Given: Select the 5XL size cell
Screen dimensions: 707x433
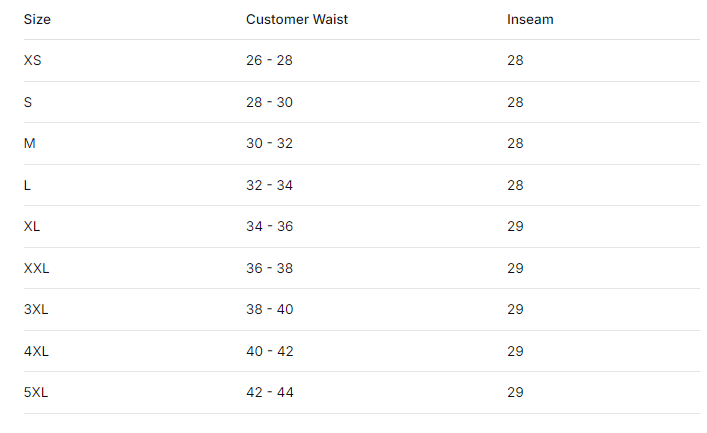Looking at the screenshot, I should pyautogui.click(x=36, y=392).
